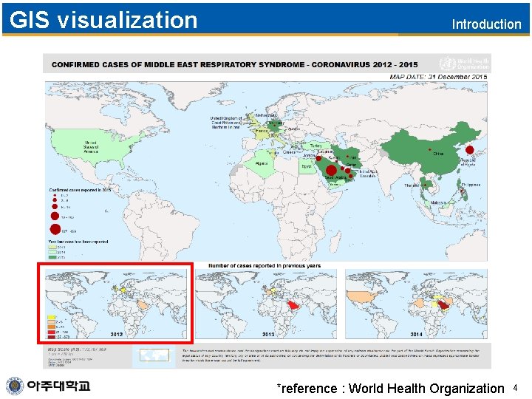
Task: Click the 'China' country label
Action: [x=438, y=154]
